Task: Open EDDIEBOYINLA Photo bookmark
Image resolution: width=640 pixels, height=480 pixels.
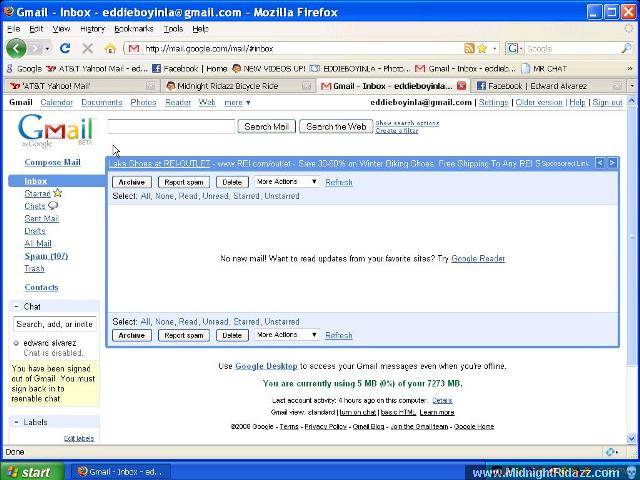Action: (360, 69)
